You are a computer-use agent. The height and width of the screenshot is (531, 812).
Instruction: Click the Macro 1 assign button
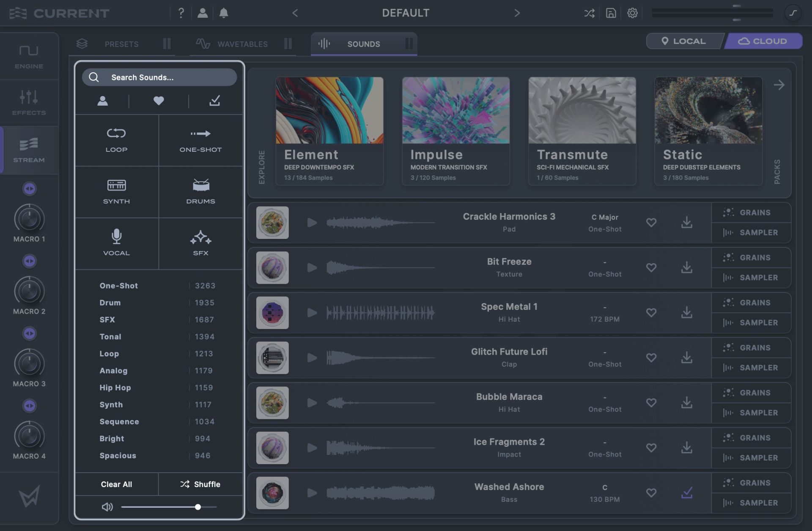click(29, 189)
